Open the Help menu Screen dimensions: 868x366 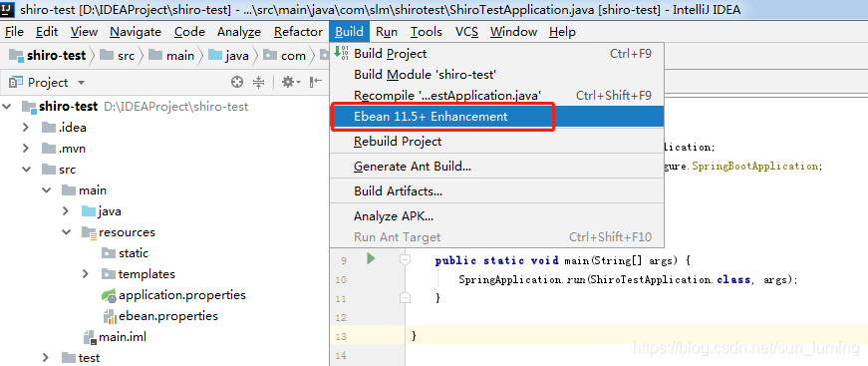tap(562, 32)
